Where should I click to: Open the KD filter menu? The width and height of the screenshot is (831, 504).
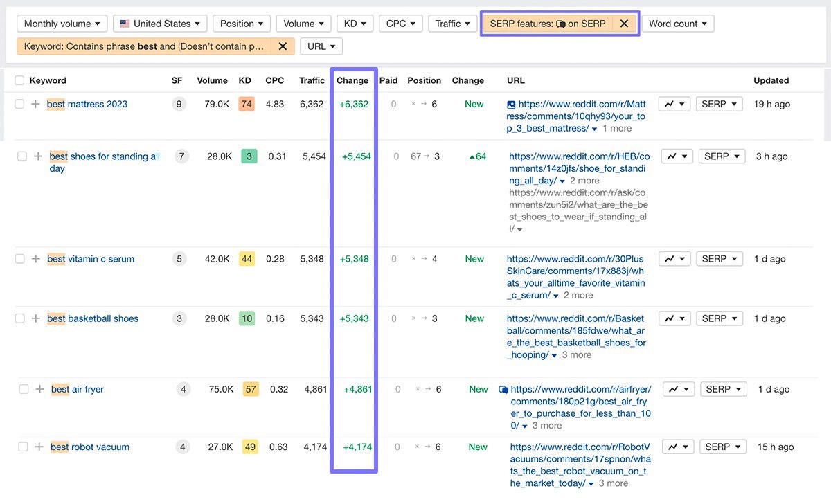click(355, 24)
